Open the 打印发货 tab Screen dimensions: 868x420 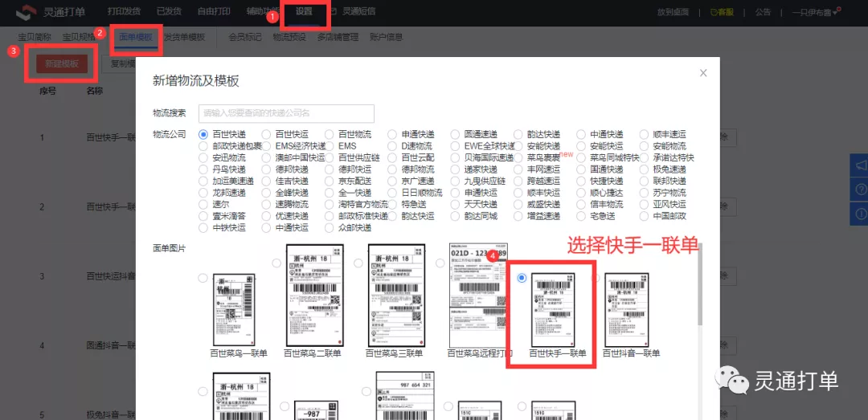pos(124,11)
